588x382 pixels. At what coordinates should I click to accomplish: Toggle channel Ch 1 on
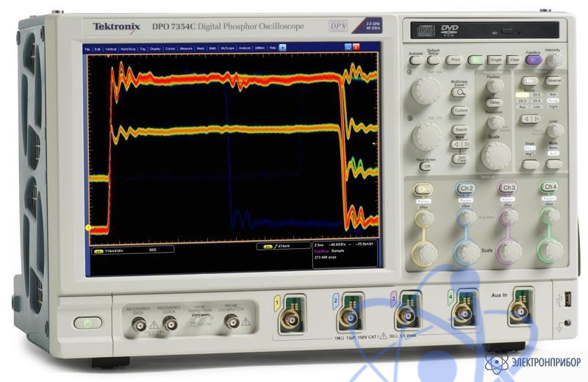[423, 189]
